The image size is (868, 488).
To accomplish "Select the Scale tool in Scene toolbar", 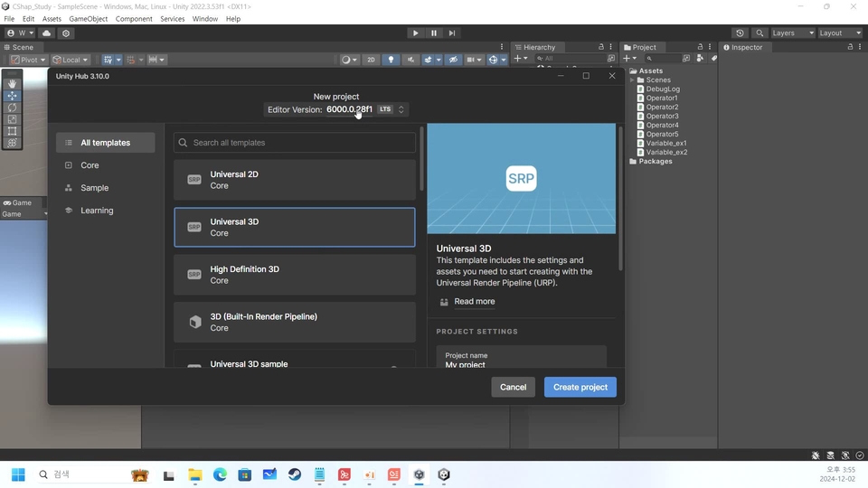I will [x=12, y=119].
